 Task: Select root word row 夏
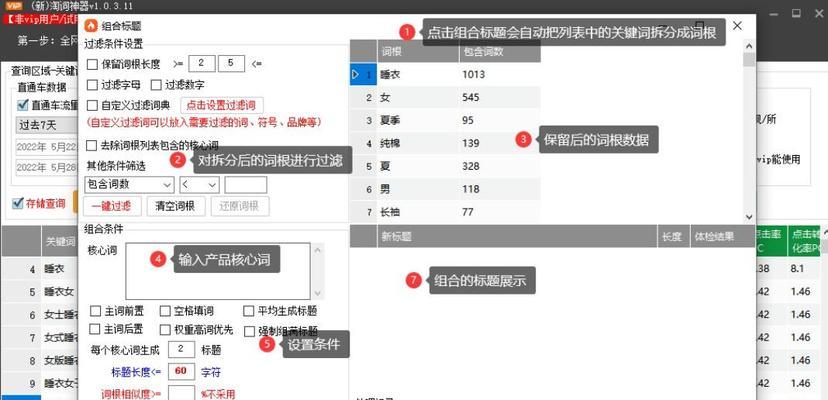click(x=445, y=166)
